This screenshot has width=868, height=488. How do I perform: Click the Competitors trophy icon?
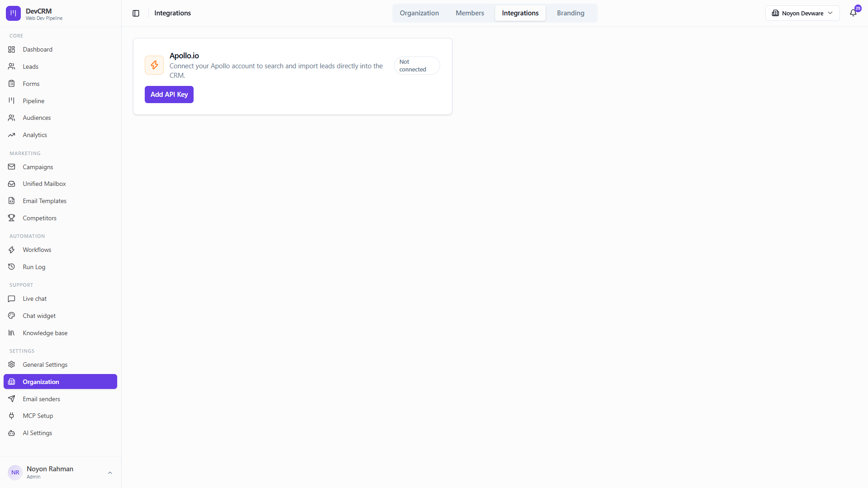point(12,218)
